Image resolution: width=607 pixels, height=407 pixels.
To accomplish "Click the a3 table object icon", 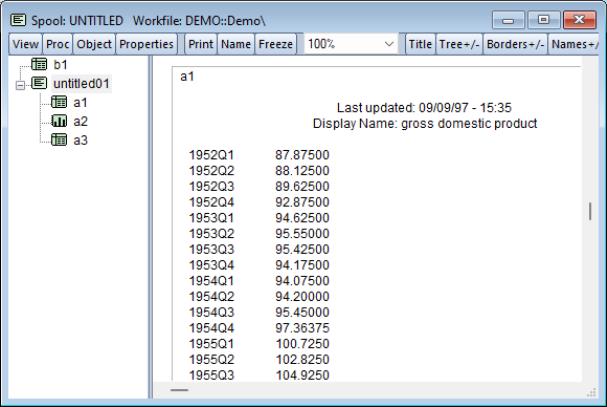I will coord(58,140).
